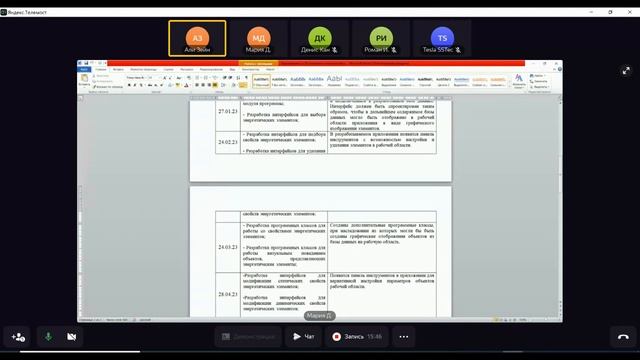Apply Bold formatting in Word ribbon

pos(129,85)
